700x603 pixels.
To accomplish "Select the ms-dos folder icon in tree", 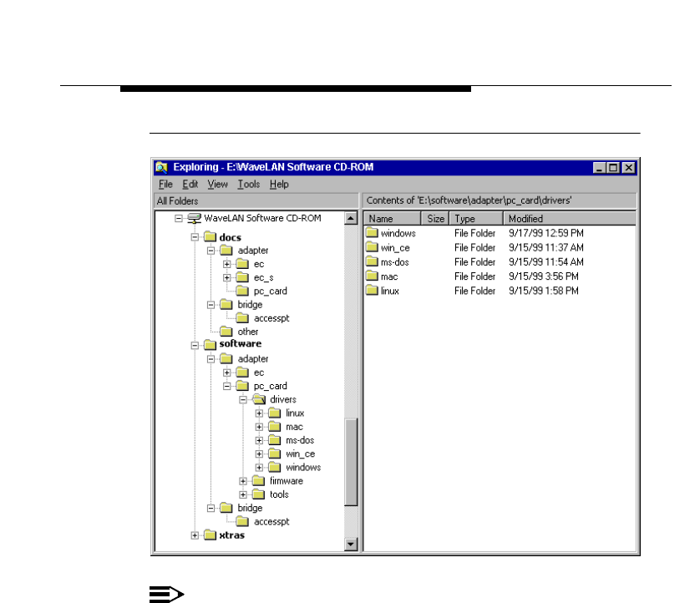I will 275,440.
